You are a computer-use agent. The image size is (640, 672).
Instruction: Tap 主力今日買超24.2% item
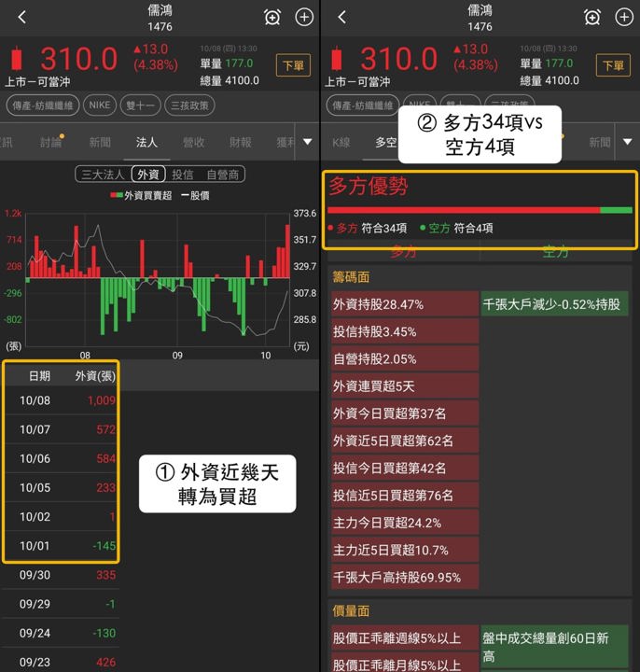(x=404, y=523)
